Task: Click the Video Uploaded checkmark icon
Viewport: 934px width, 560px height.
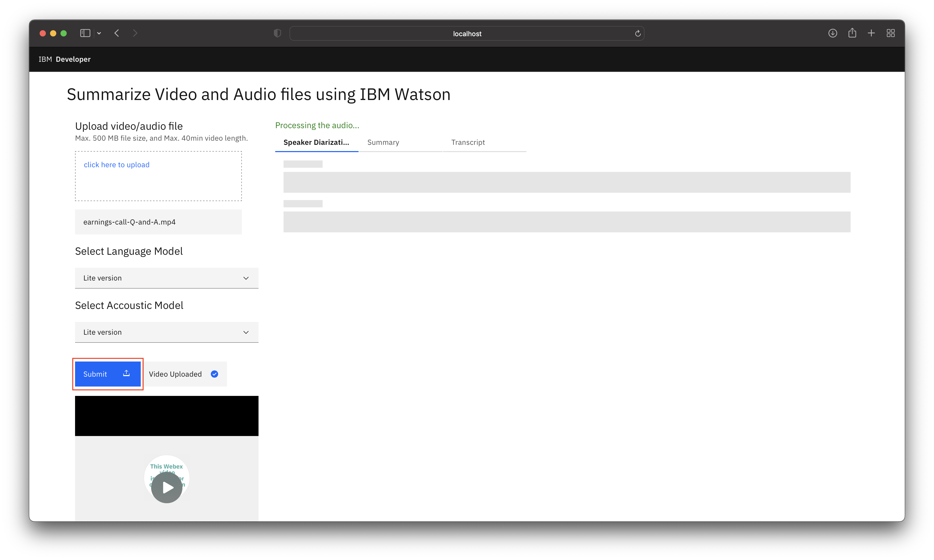Action: [214, 374]
